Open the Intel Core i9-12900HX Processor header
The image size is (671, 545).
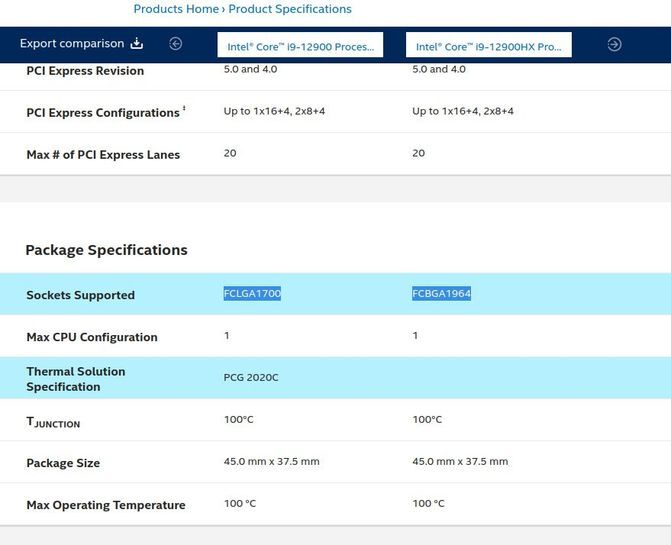[488, 44]
